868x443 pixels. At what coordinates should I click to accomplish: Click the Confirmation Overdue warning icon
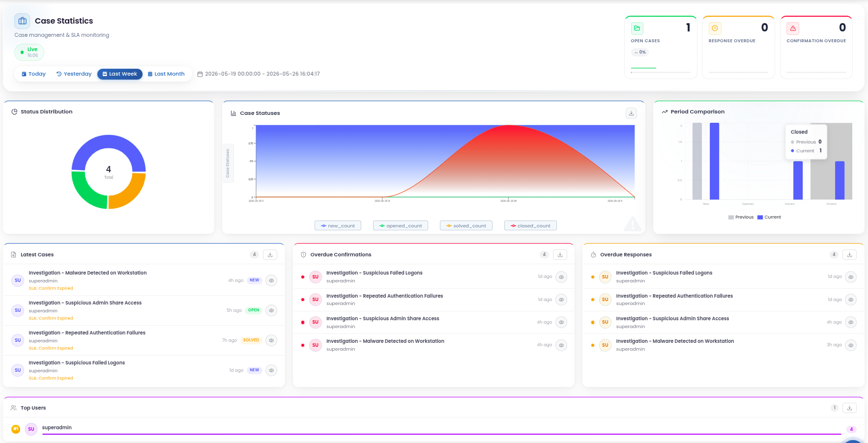pos(793,28)
